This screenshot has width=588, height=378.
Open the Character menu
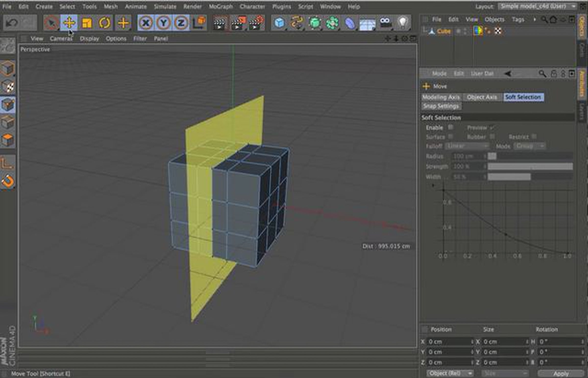point(252,7)
